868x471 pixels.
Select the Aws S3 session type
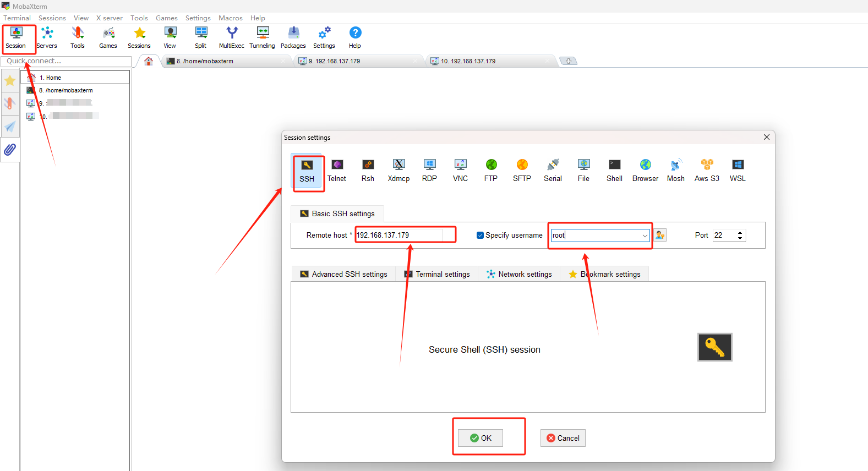click(x=707, y=171)
